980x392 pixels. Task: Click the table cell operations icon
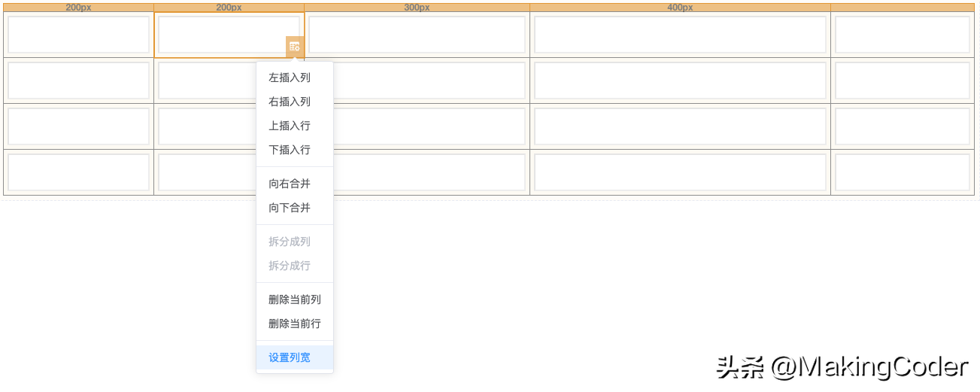[x=294, y=46]
